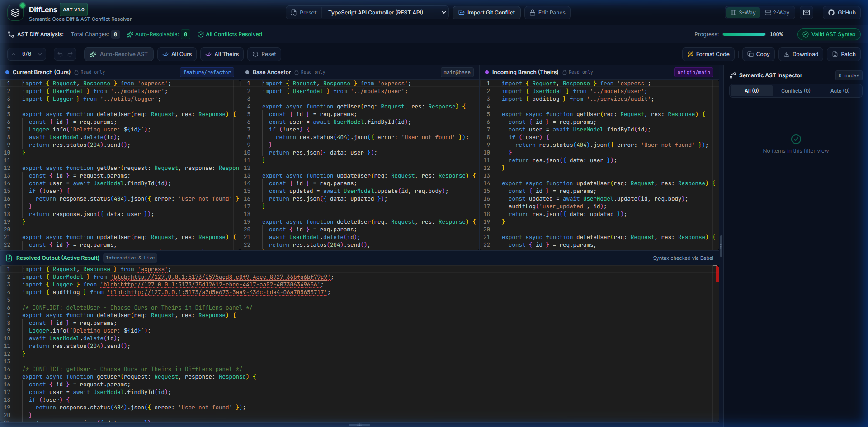Screen dimensions: 868x427
Task: Switch to 2-Way view
Action: click(x=777, y=13)
